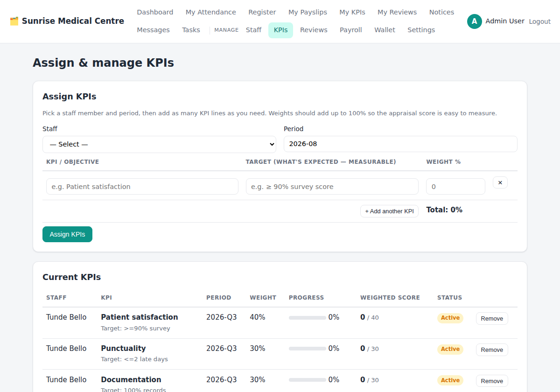Remove the KPI line with the × button
560x392 pixels.
500,182
